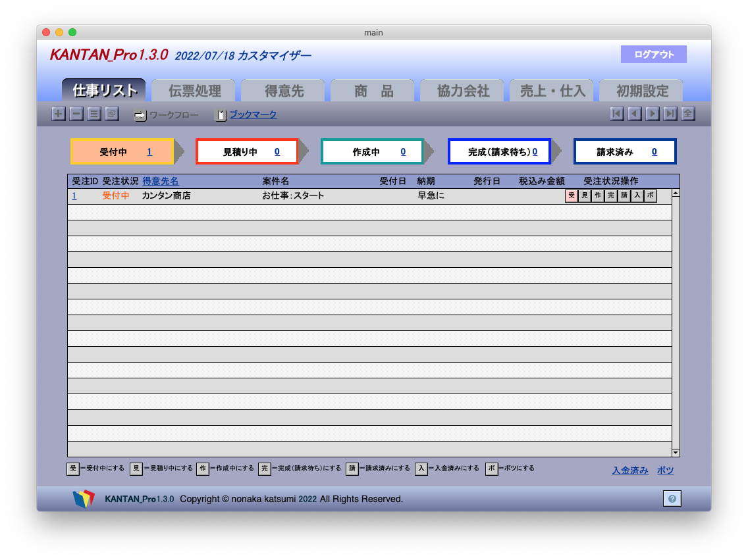Set order row to 作 in-progress status
748x560 pixels.
(x=598, y=196)
